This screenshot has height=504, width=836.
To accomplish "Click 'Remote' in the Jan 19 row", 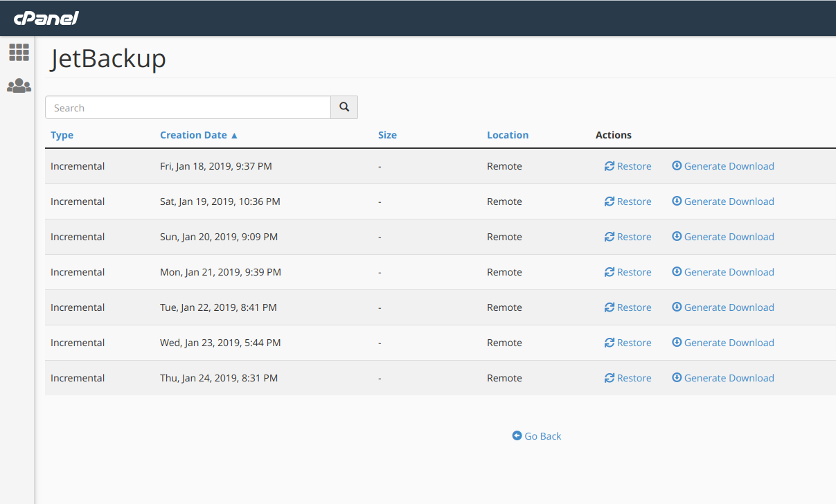I will click(x=504, y=201).
